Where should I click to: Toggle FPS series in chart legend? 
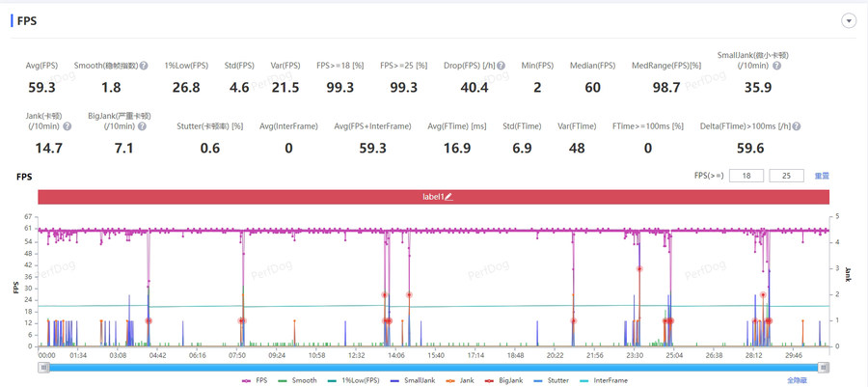[256, 381]
